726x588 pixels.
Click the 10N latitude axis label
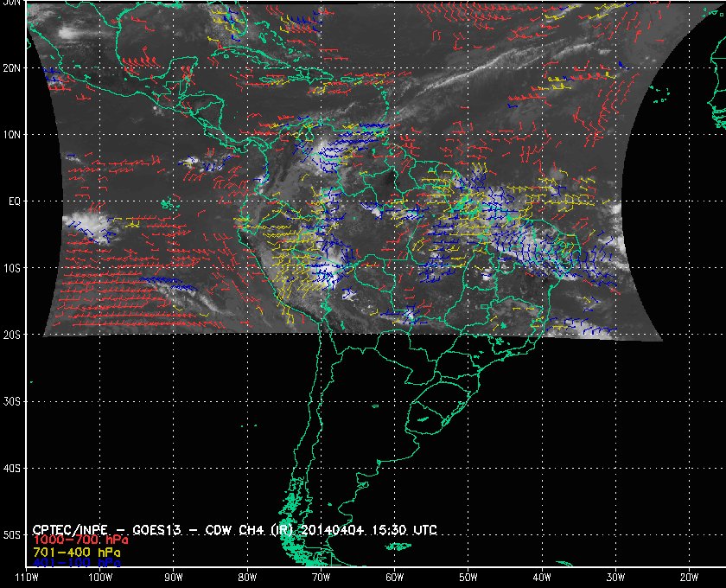(x=12, y=135)
